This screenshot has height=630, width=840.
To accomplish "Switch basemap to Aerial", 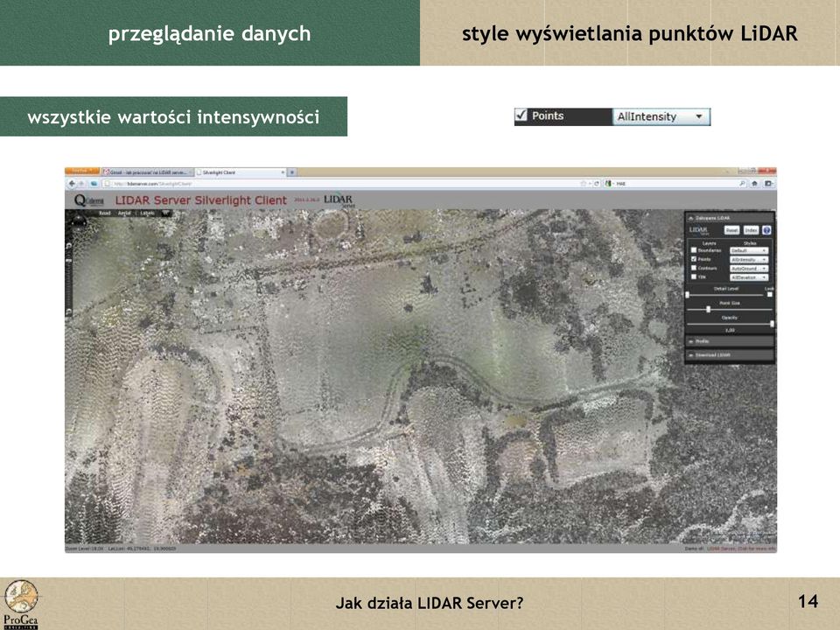I will (124, 213).
